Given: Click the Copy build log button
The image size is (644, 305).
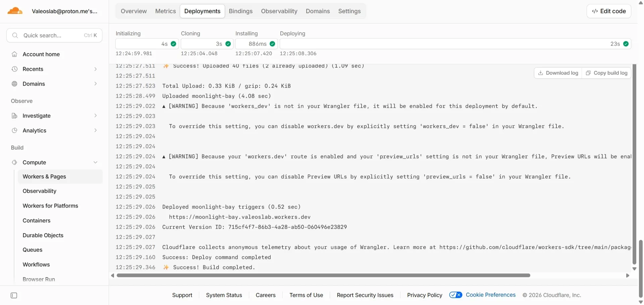Looking at the screenshot, I should (x=606, y=73).
